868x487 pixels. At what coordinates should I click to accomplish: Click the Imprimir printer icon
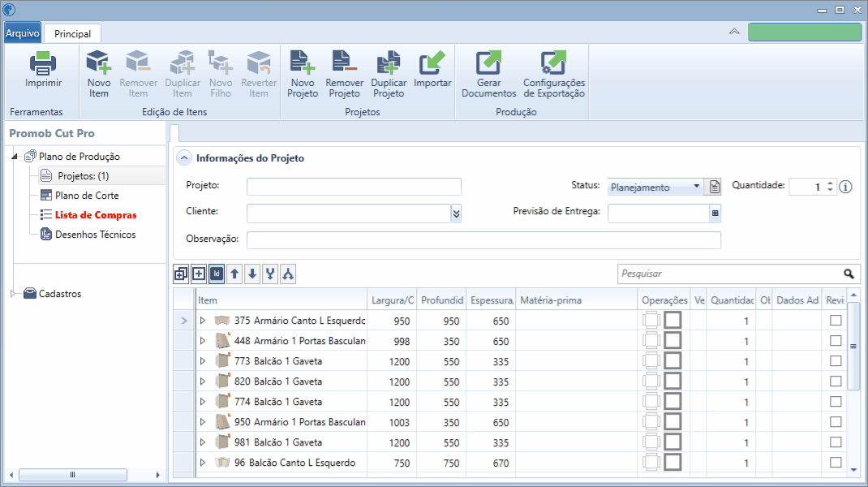[43, 63]
